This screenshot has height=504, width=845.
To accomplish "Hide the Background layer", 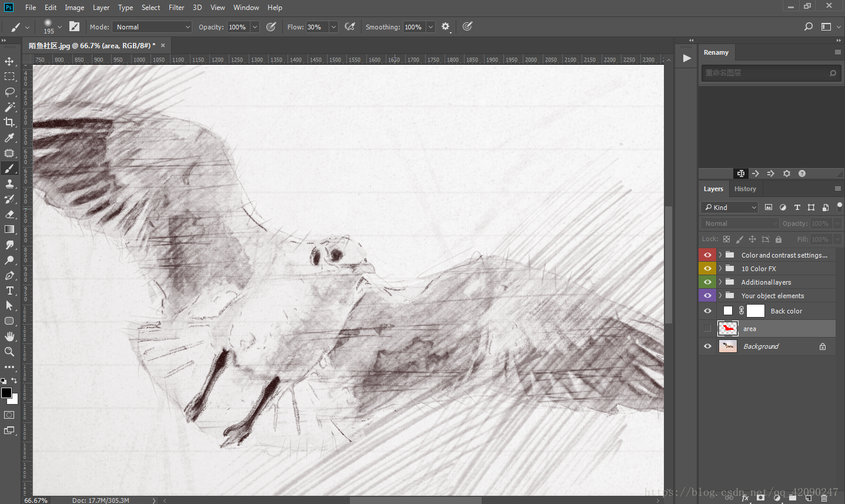I will 707,346.
